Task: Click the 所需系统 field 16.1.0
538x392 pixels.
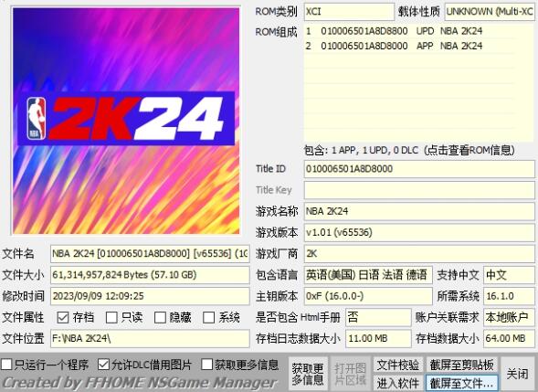Action: pyautogui.click(x=509, y=296)
